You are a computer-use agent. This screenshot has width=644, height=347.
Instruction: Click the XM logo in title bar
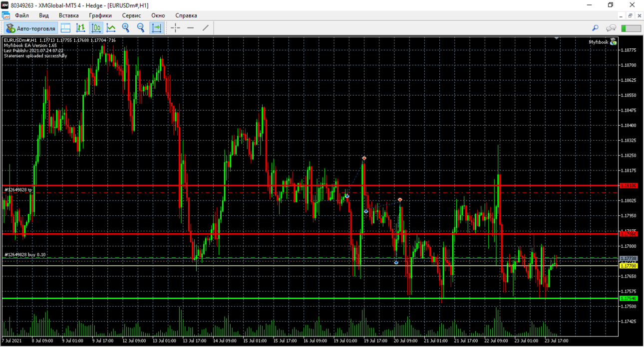point(6,4)
